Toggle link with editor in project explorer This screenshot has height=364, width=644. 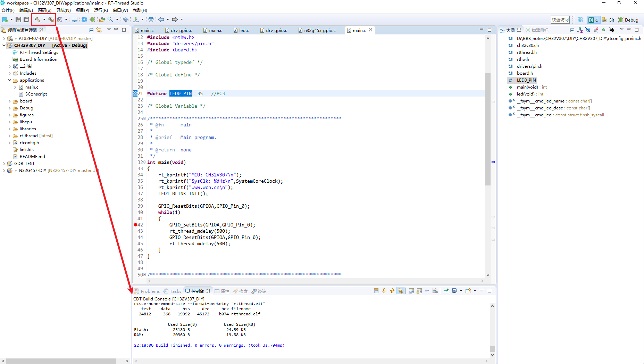coord(99,30)
